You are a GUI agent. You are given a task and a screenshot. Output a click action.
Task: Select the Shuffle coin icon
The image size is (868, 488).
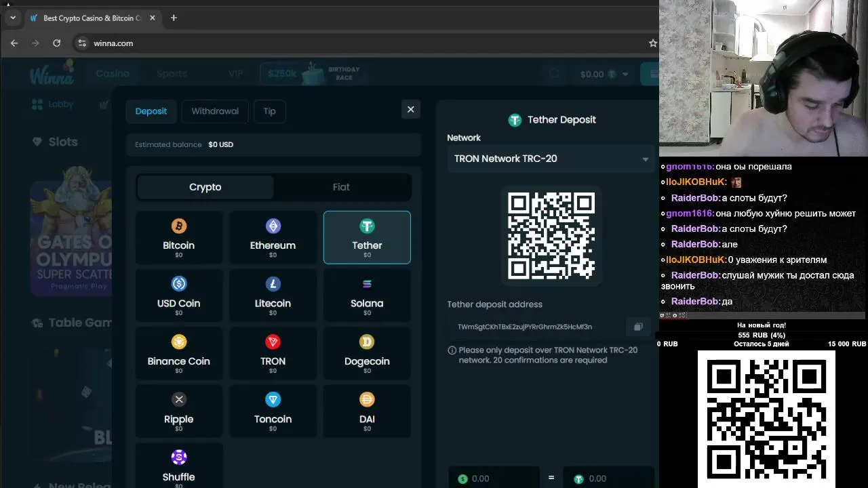179,457
